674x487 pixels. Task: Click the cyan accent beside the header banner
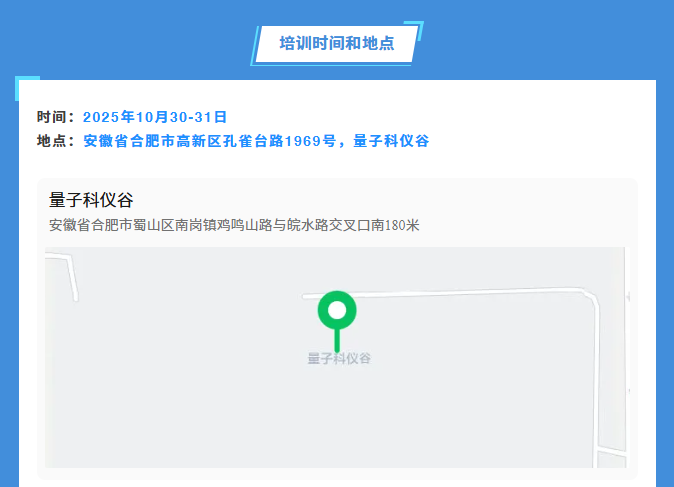coord(418,30)
